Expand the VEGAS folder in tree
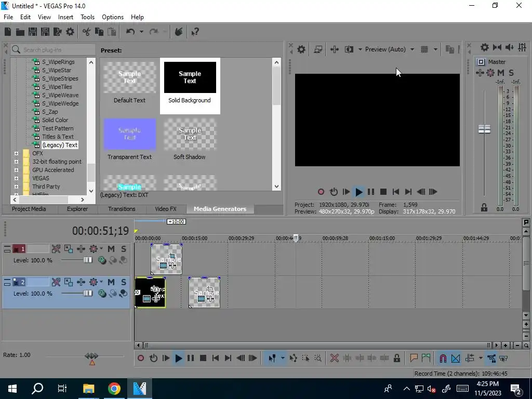Viewport: 532px width, 399px height. pyautogui.click(x=16, y=178)
